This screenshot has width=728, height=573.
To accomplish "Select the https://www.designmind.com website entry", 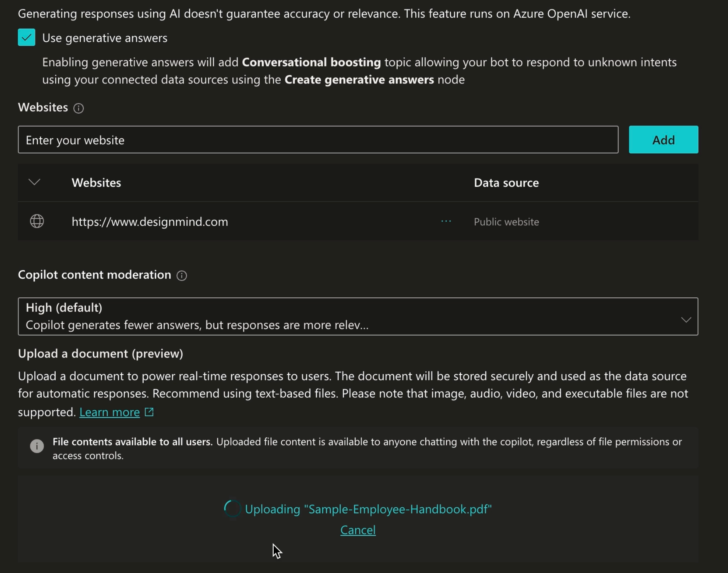I will click(x=150, y=222).
